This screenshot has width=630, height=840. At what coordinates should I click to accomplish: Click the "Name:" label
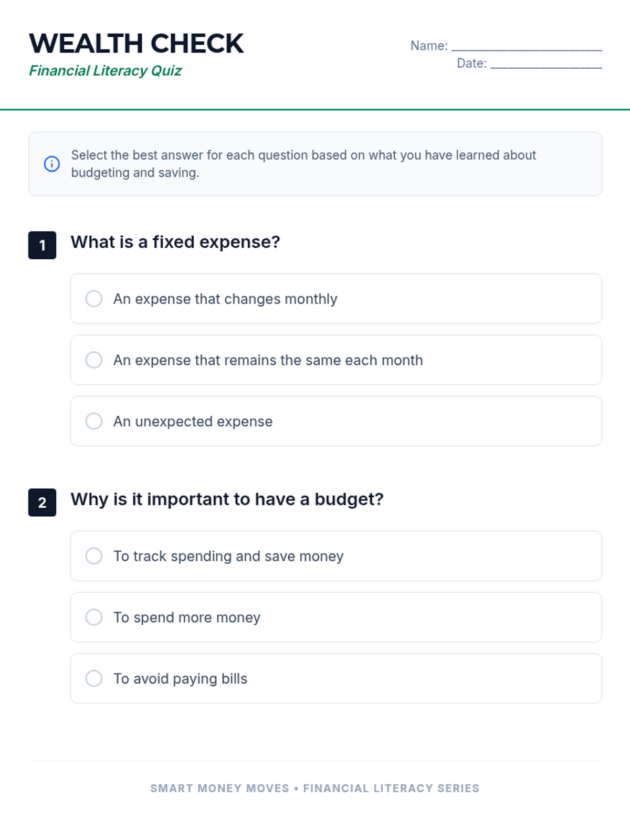(x=429, y=46)
